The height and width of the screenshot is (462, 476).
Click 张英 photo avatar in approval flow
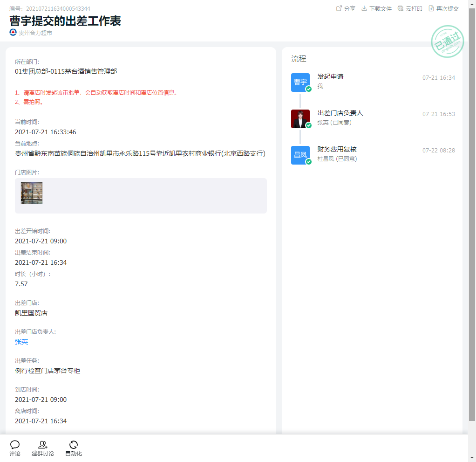(x=300, y=118)
